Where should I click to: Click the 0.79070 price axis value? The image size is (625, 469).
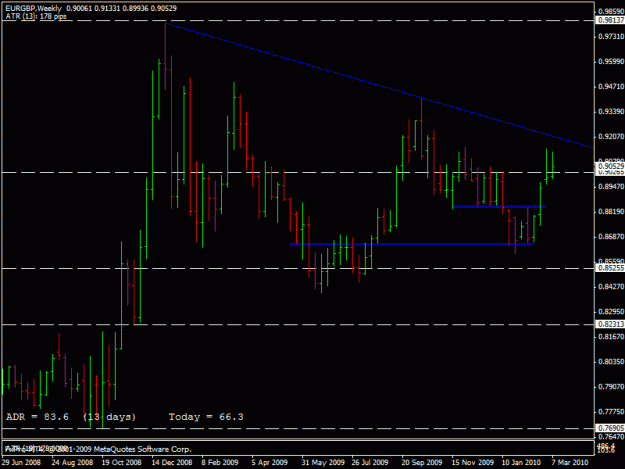[x=611, y=387]
